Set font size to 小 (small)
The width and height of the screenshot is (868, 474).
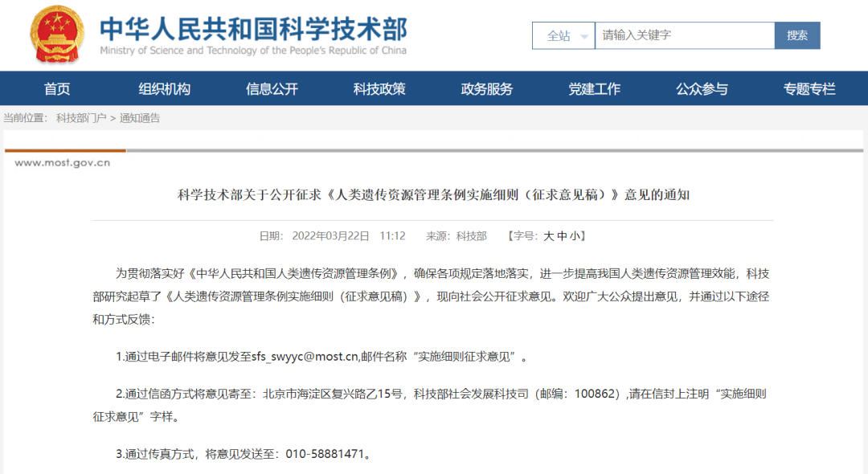click(575, 236)
